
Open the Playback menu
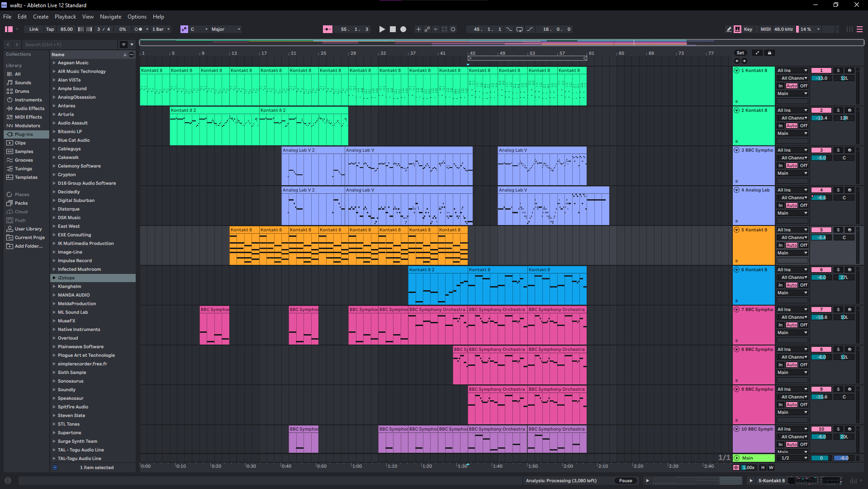click(65, 17)
